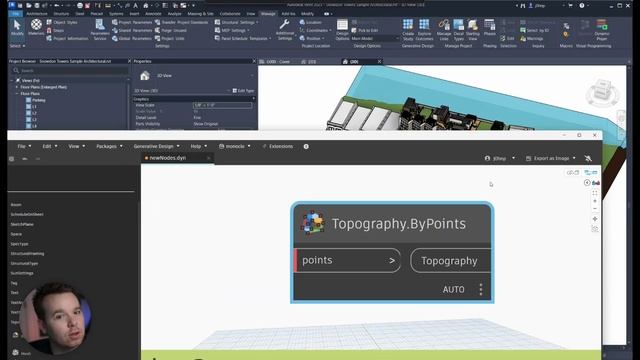This screenshot has height=360, width=640.
Task: Open the Revit Help question mark icon
Action: 582,5
